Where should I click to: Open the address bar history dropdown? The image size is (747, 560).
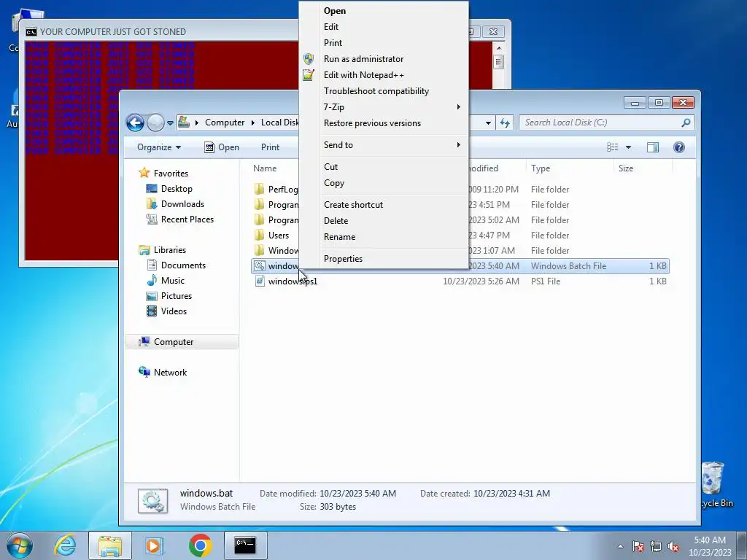(488, 122)
